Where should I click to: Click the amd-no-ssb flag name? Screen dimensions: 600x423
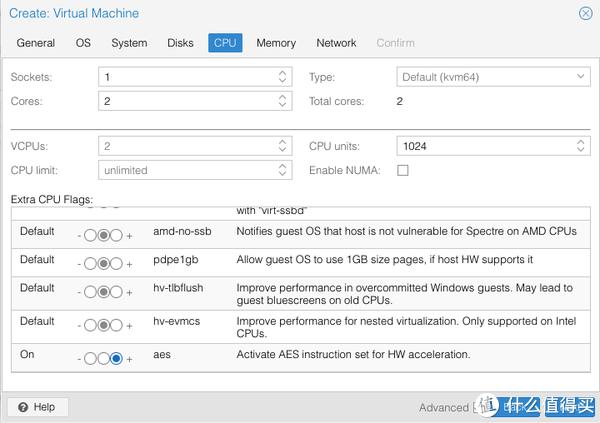click(x=182, y=231)
